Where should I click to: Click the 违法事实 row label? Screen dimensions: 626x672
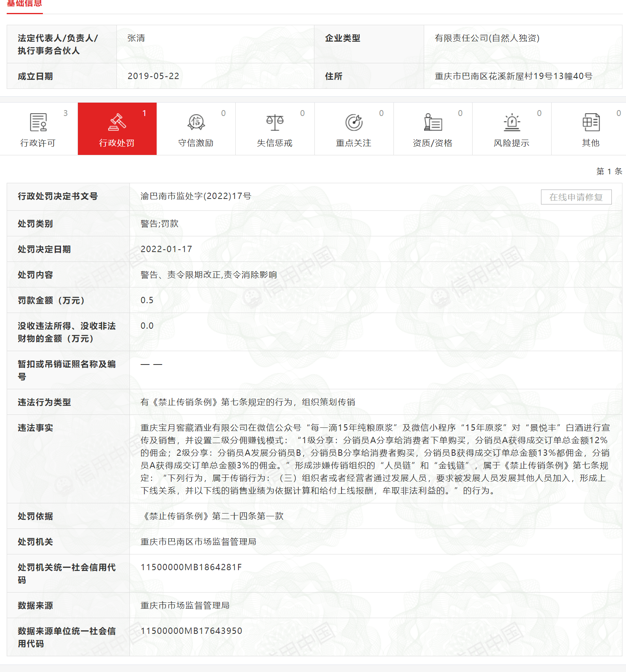[x=35, y=428]
